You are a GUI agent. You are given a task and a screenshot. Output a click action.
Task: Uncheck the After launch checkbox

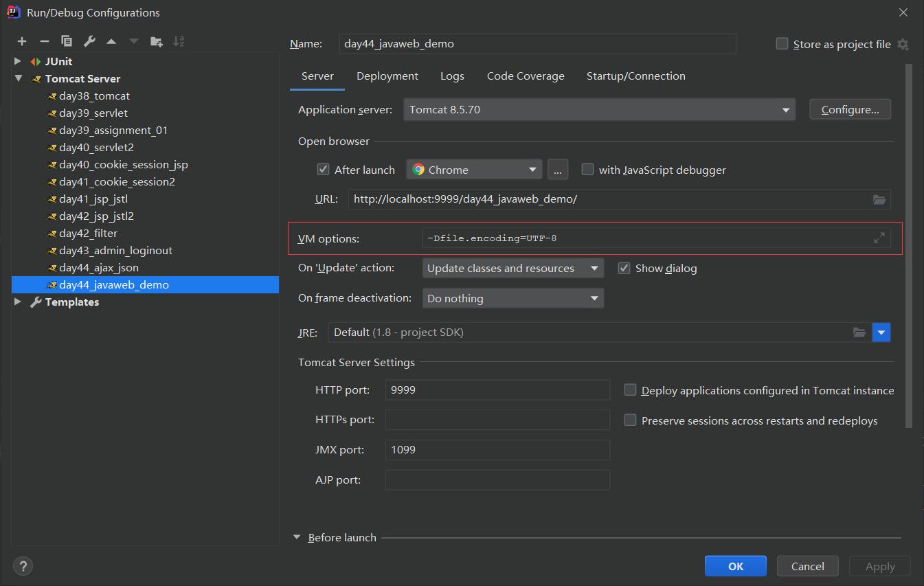pyautogui.click(x=323, y=170)
